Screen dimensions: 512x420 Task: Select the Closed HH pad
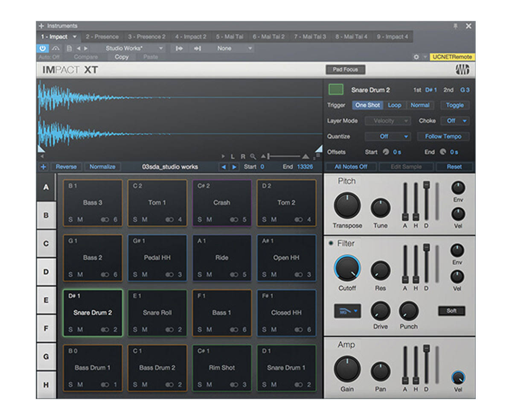[x=286, y=312]
